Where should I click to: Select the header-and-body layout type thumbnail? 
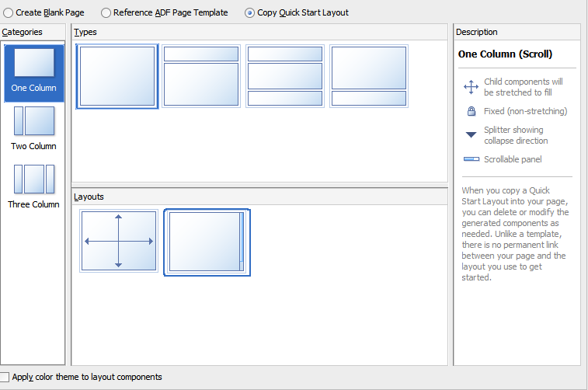click(201, 76)
